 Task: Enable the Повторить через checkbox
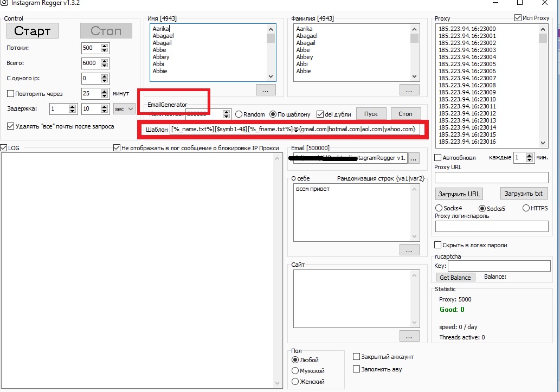10,94
